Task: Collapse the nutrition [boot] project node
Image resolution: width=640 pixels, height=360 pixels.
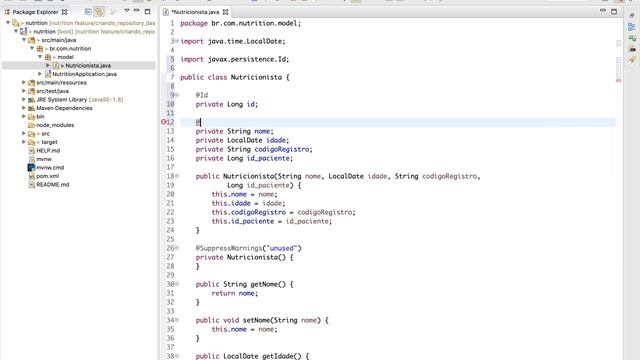Action: [16, 31]
